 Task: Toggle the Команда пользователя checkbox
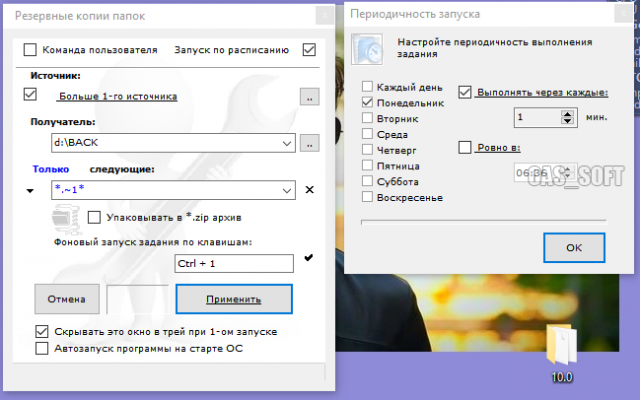[30, 50]
